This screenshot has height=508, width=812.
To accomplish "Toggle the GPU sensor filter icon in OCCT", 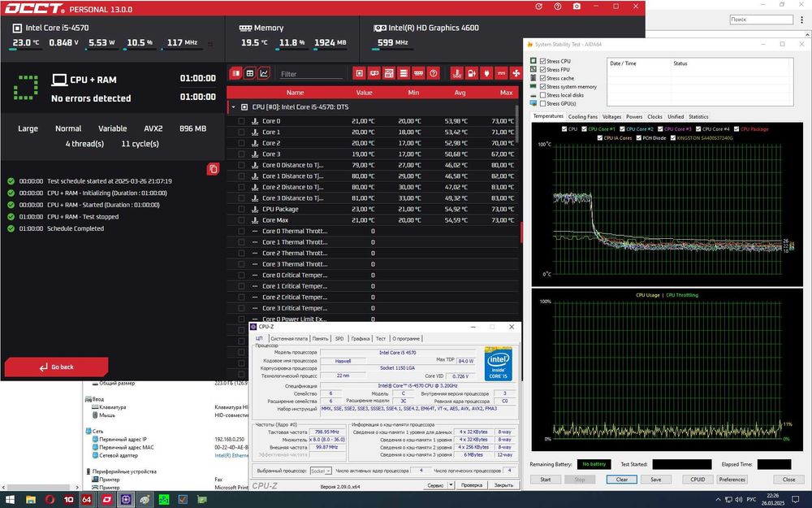I will click(374, 73).
